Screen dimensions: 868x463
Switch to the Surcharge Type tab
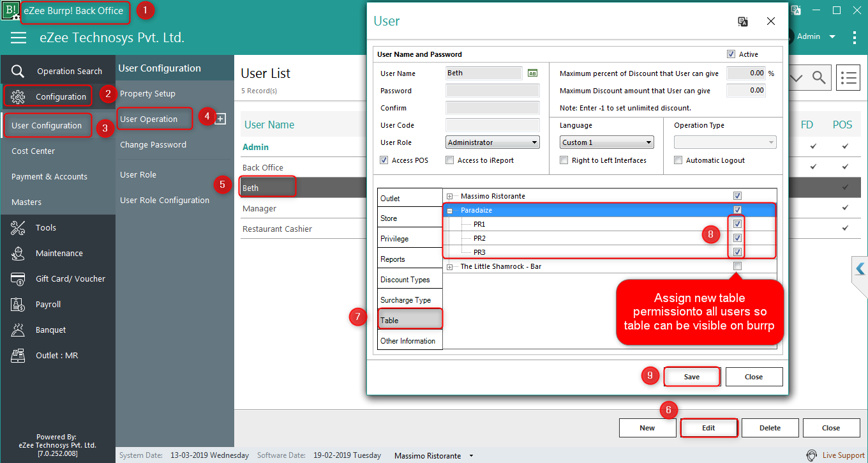410,300
